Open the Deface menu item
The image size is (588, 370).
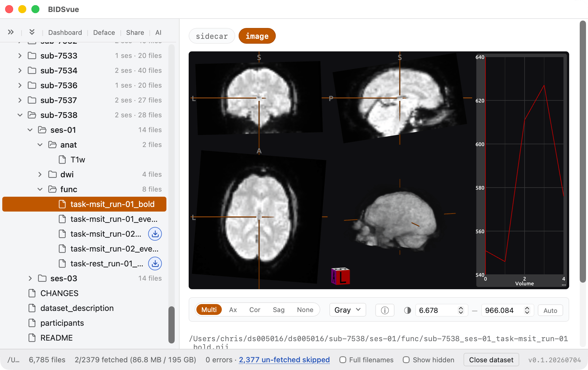pyautogui.click(x=104, y=33)
